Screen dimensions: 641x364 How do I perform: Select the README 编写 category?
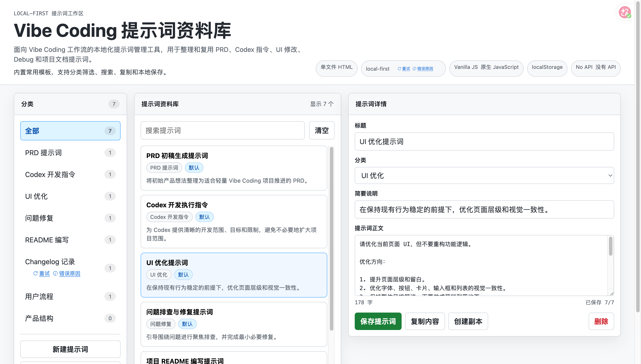(x=70, y=240)
